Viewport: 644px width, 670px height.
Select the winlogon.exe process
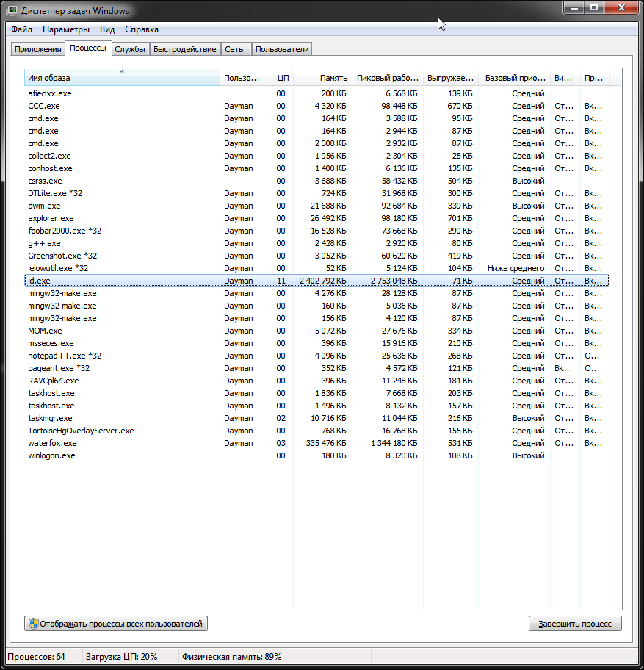pyautogui.click(x=316, y=455)
